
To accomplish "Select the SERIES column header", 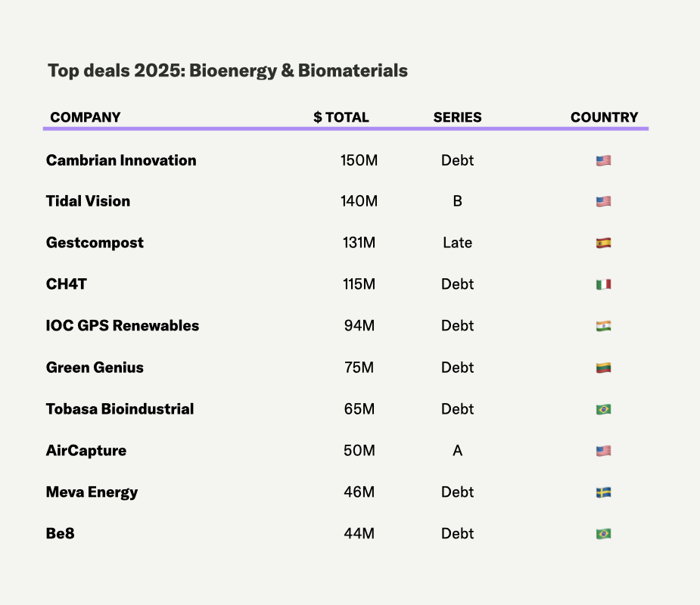I will pos(457,117).
